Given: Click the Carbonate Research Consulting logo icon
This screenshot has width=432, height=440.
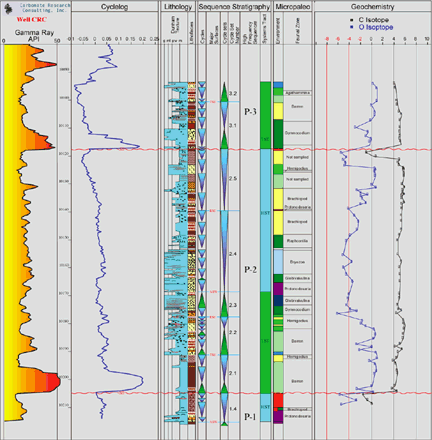Looking at the screenshot, I should (8, 8).
